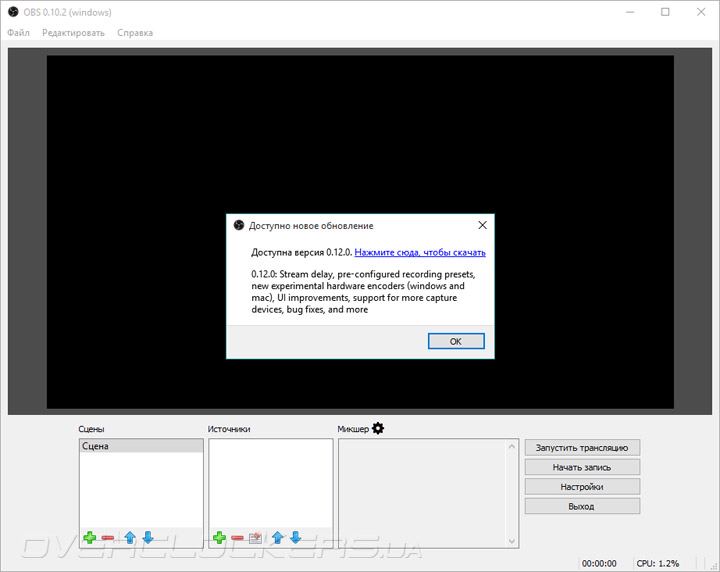Image resolution: width=720 pixels, height=572 pixels.
Task: Move the scene up with the blue arrow
Action: (x=130, y=537)
